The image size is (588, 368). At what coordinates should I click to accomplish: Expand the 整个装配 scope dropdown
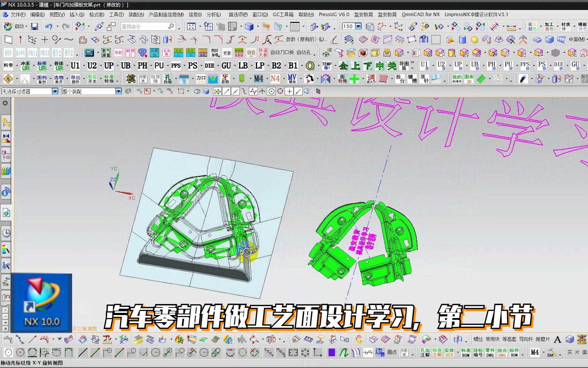coord(118,91)
